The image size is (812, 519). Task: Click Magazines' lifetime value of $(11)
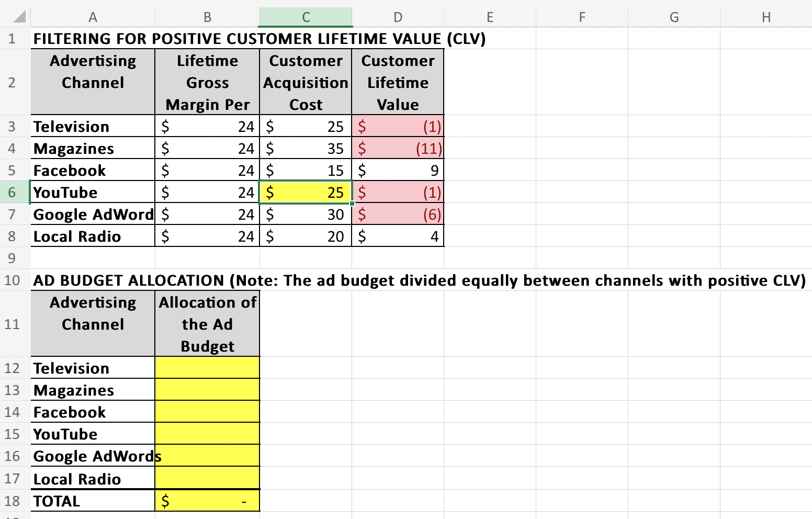[x=398, y=149]
